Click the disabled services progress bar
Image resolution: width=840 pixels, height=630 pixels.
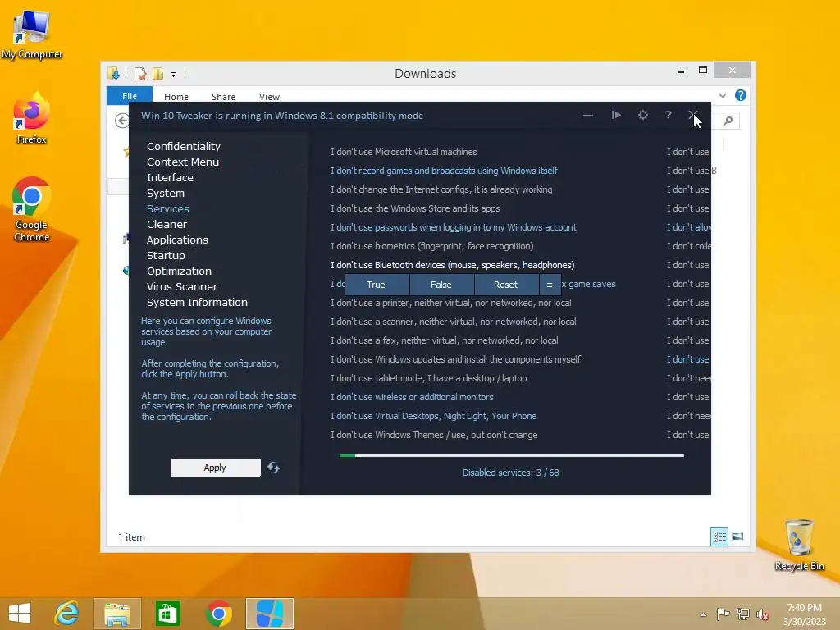512,455
